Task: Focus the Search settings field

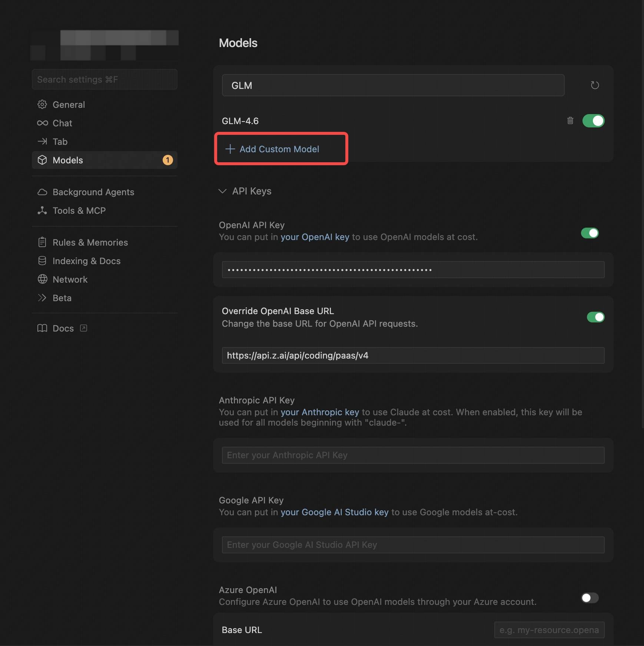Action: pos(104,79)
